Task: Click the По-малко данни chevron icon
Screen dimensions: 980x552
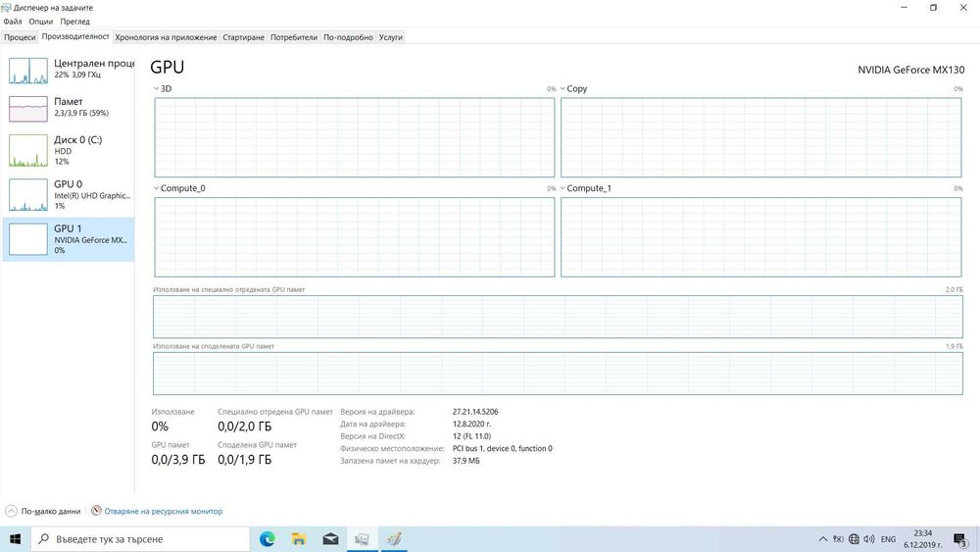Action: [11, 511]
